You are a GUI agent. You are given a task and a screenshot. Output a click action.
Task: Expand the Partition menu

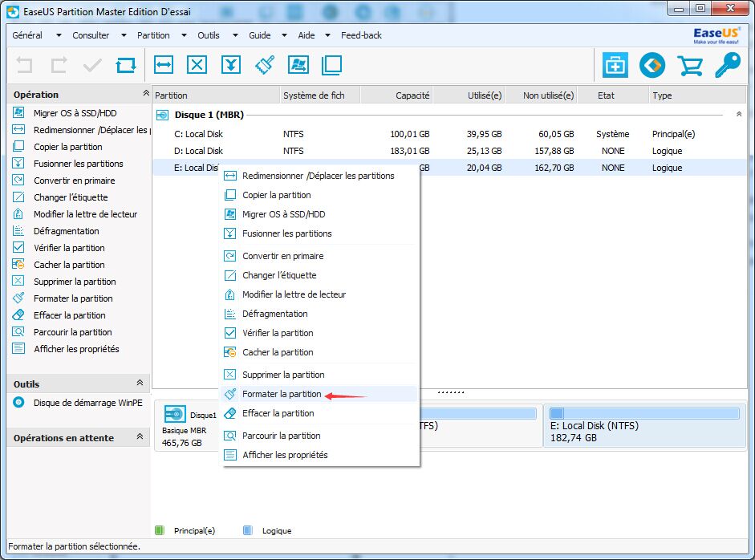152,35
